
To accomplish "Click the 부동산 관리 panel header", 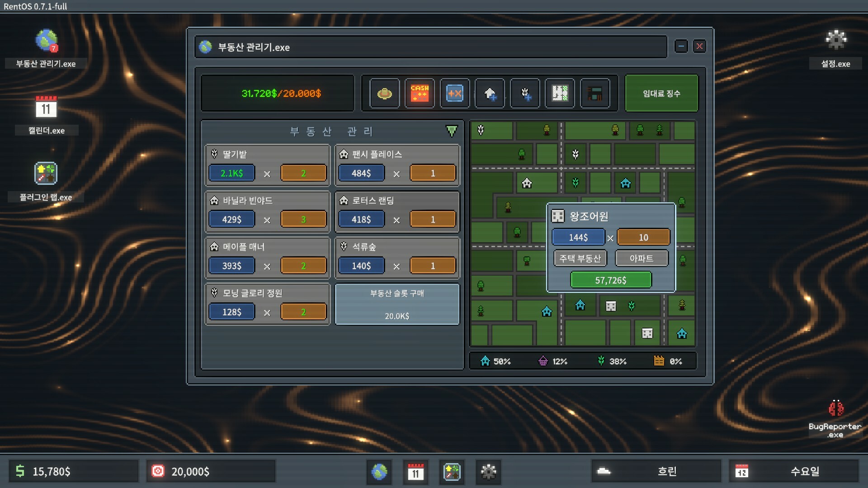I will pos(331,131).
